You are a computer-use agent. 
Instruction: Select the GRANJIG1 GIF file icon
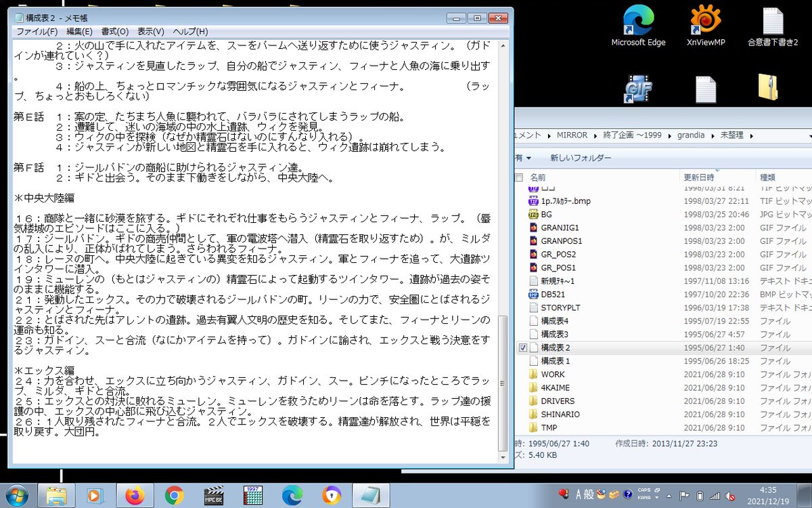[x=533, y=228]
